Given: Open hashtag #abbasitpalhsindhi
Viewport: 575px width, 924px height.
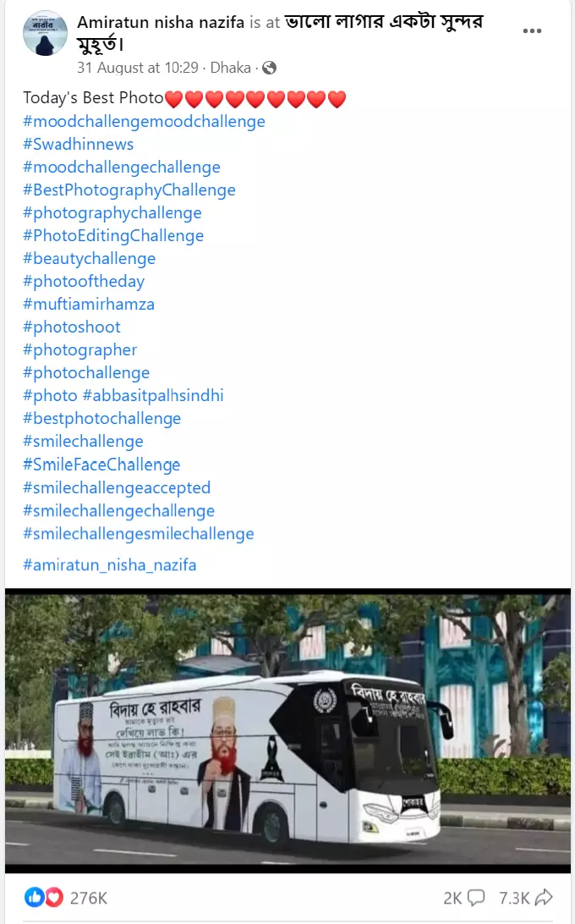Looking at the screenshot, I should [x=153, y=395].
